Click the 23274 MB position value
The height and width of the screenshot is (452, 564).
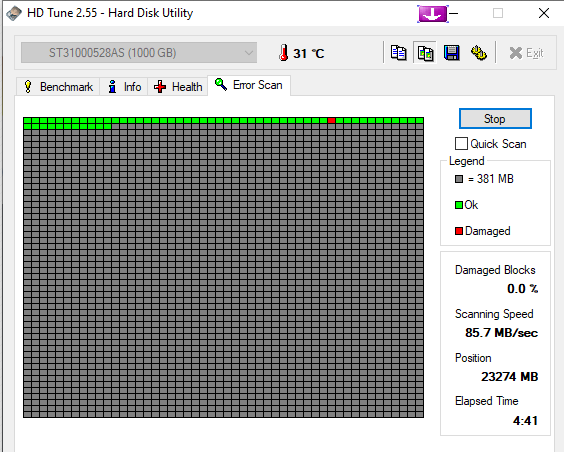point(510,376)
